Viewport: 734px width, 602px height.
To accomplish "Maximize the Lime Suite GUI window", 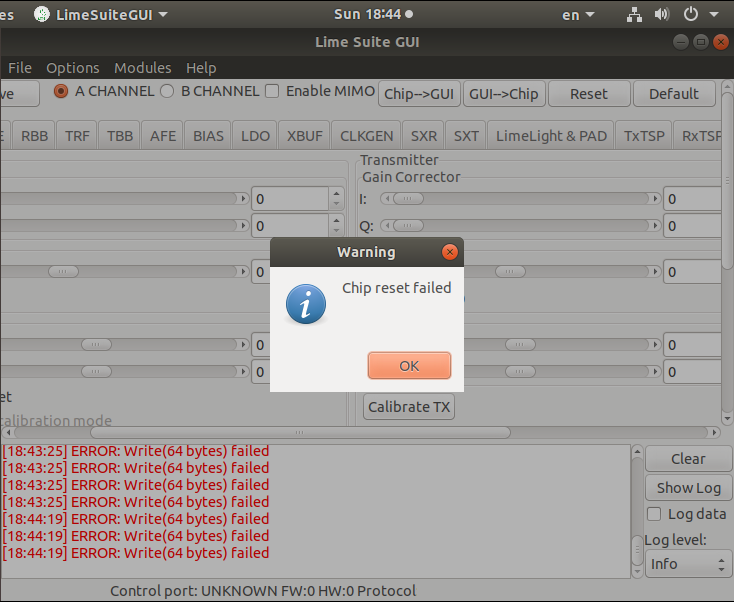I will [x=701, y=42].
